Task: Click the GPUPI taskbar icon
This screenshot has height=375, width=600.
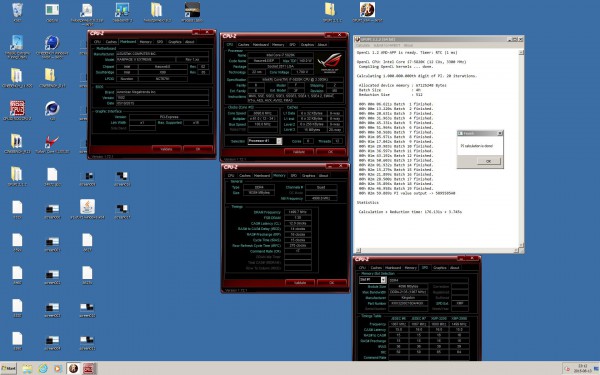Action: (x=73, y=368)
